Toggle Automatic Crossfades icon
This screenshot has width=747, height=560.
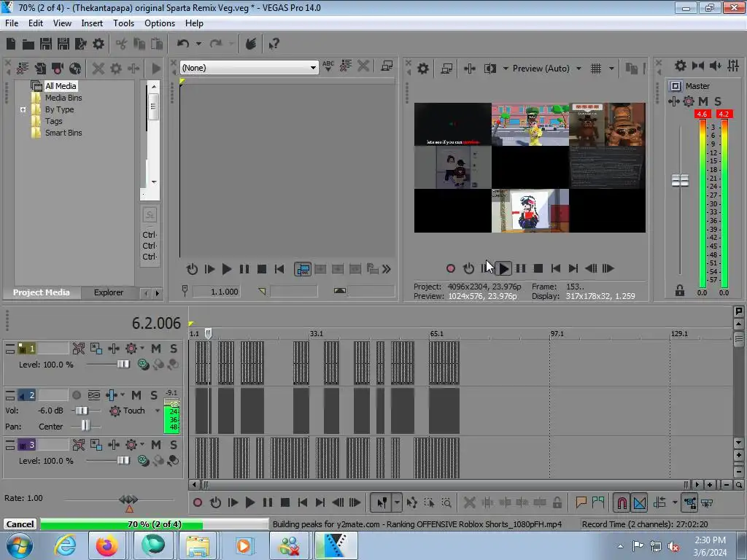640,502
